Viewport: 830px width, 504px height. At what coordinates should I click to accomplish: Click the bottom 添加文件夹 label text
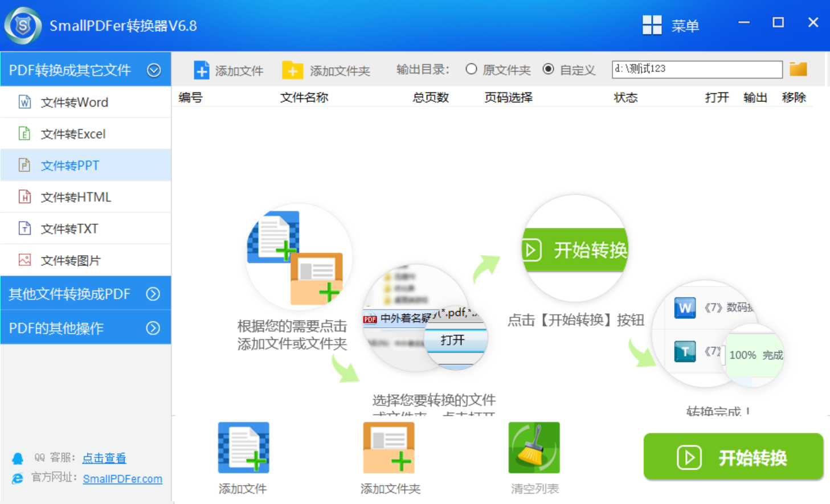pos(390,489)
